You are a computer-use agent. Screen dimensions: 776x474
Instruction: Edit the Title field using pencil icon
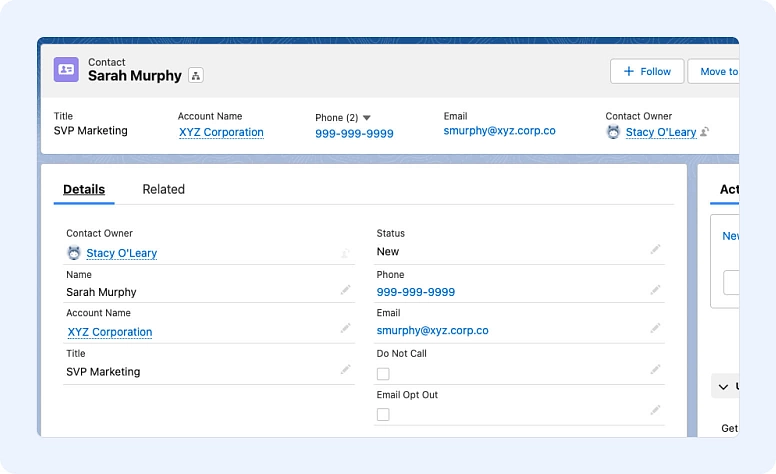(x=345, y=369)
